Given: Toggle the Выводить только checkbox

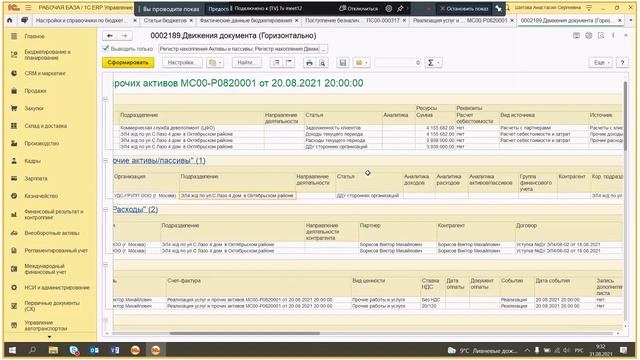Looking at the screenshot, I should pos(106,49).
